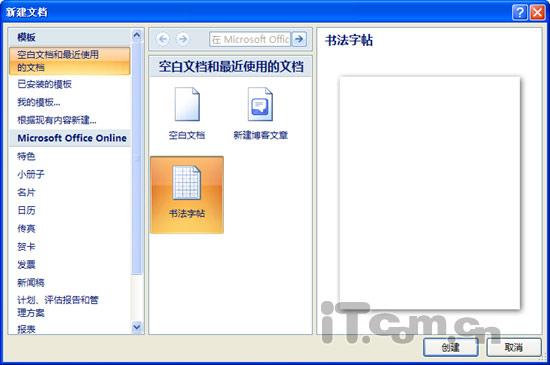Click the 书法字帖 preview page thumbnail

pyautogui.click(x=430, y=193)
